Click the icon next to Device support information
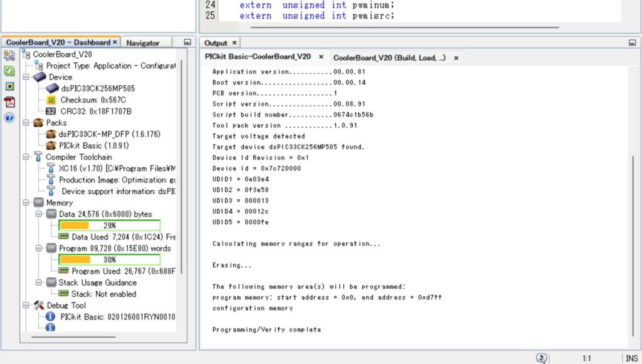 [x=51, y=191]
